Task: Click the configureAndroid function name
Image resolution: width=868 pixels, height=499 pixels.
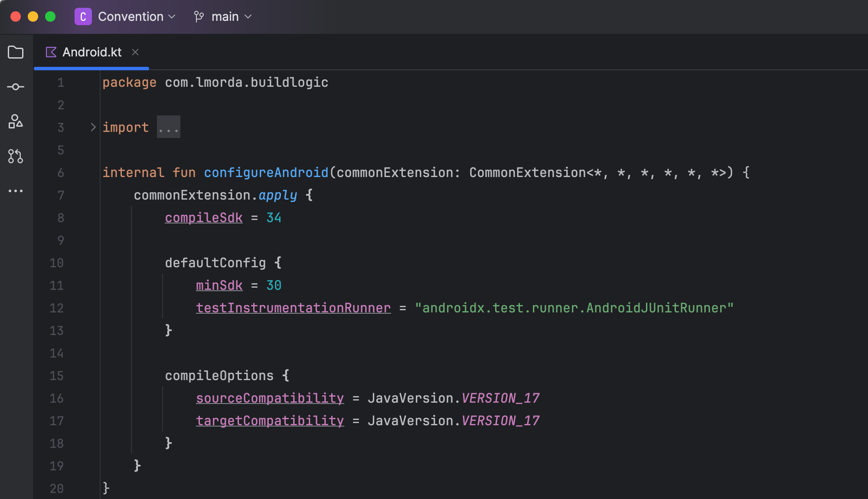Action: pos(266,173)
